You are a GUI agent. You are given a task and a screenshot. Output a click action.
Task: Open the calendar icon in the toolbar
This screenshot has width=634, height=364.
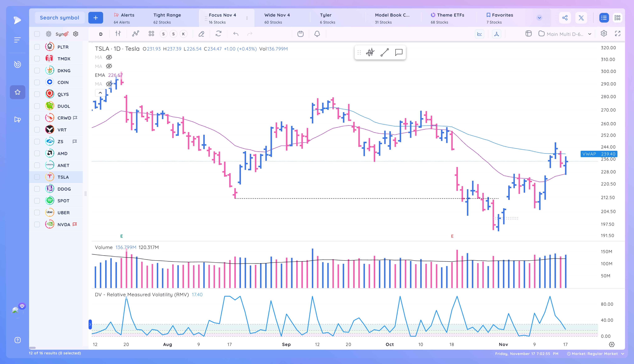pyautogui.click(x=301, y=34)
